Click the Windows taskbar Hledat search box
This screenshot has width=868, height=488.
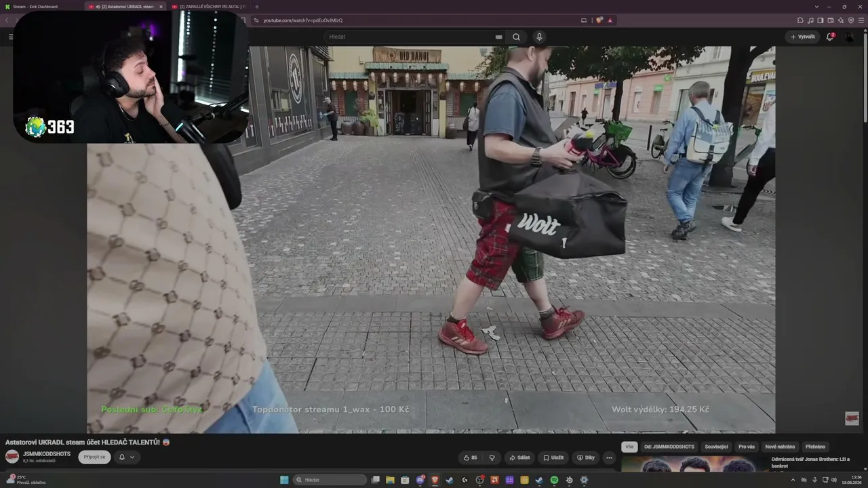330,480
